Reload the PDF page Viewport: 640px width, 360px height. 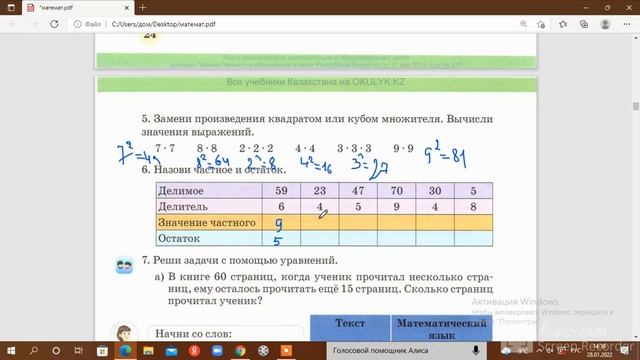click(x=54, y=24)
